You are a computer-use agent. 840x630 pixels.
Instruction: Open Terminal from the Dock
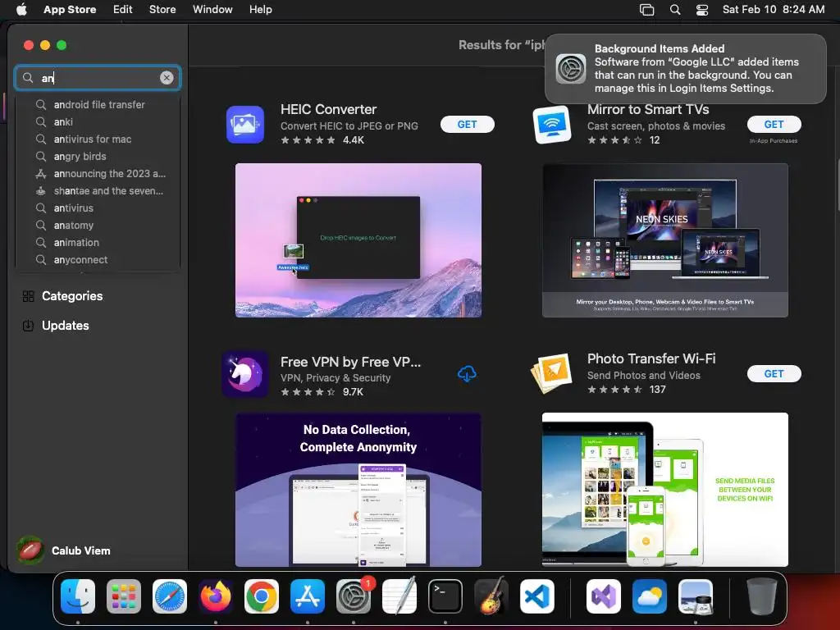coord(445,596)
